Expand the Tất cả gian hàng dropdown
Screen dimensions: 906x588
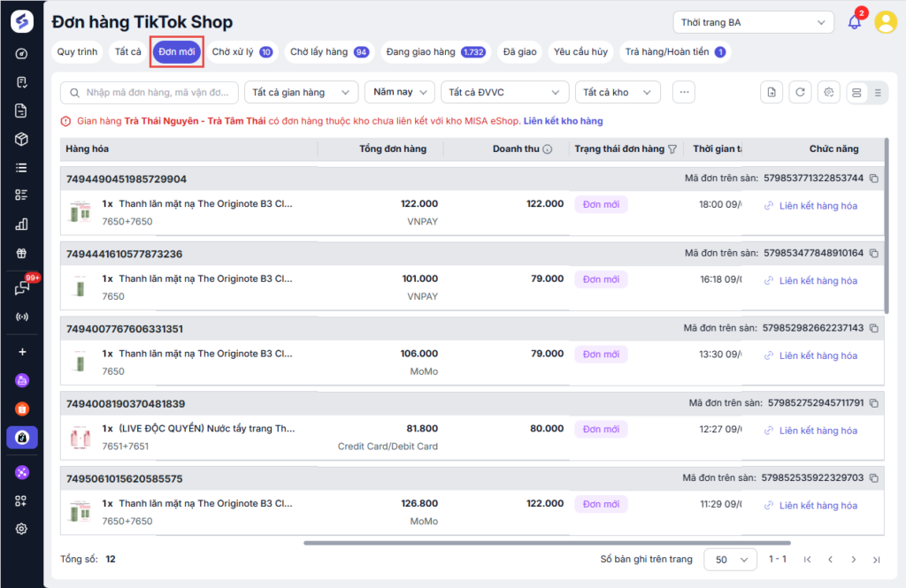coord(301,92)
